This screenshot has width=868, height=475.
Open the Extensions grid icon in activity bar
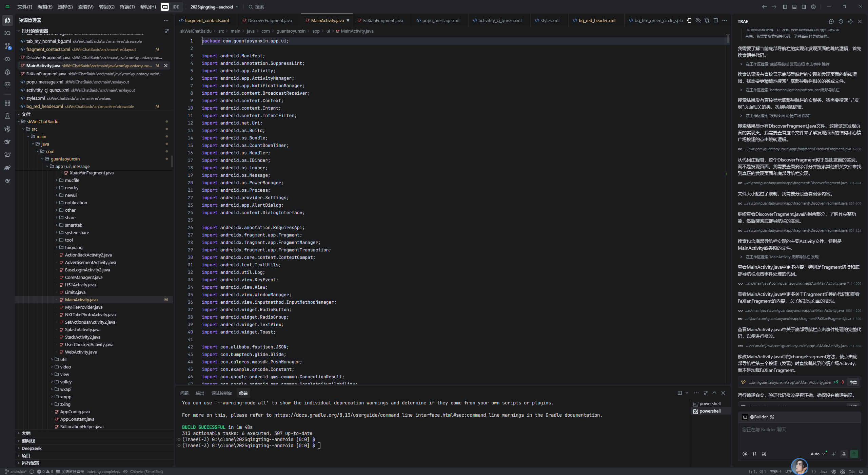coord(7,103)
